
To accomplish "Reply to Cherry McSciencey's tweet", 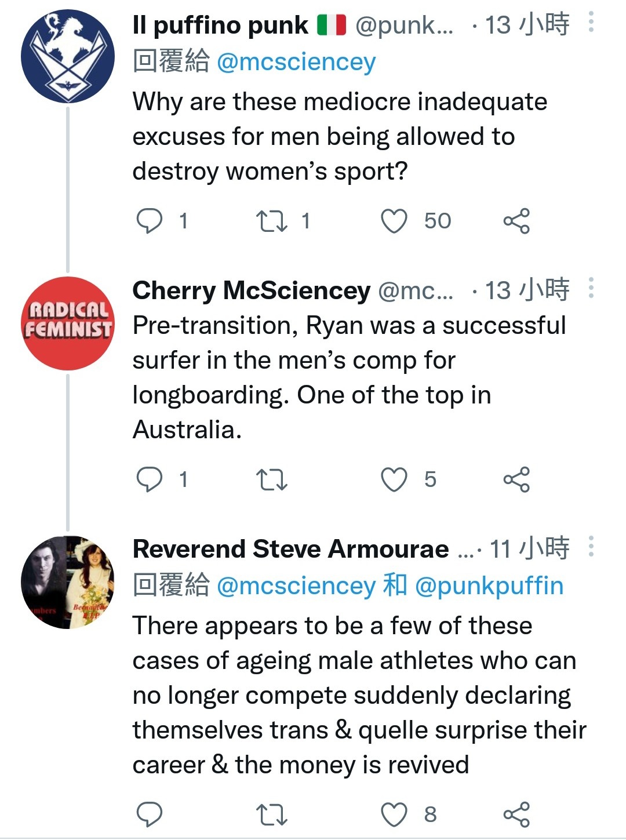I will click(150, 479).
